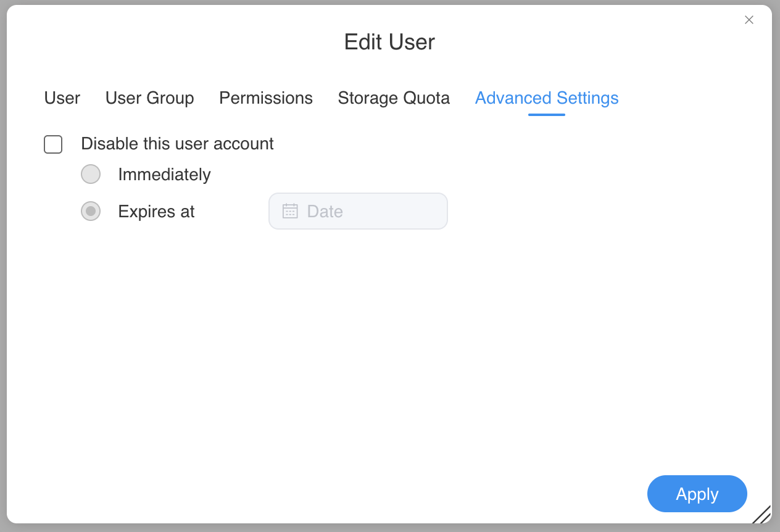Select the Advanced Settings tab
Image resolution: width=780 pixels, height=532 pixels.
pos(547,98)
